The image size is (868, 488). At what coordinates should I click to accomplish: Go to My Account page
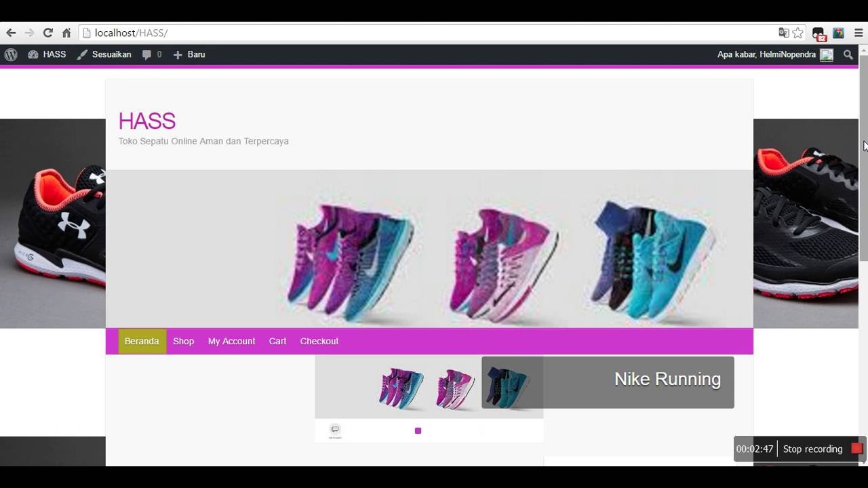click(231, 342)
